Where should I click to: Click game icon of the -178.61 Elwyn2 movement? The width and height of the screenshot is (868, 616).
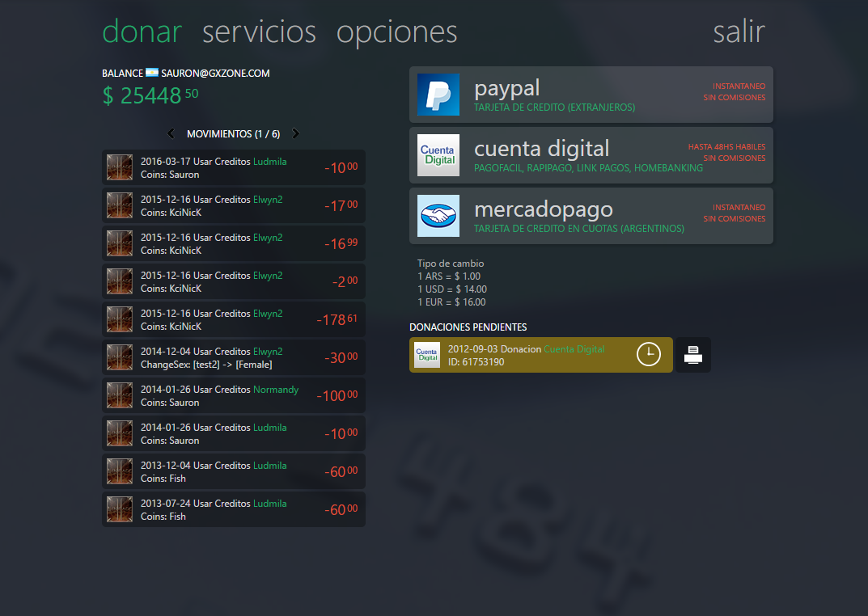[x=120, y=319]
